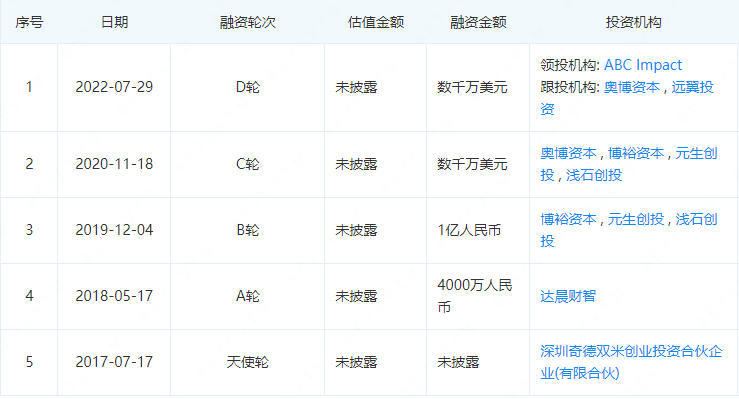The width and height of the screenshot is (739, 399).
Task: Select 未披露 valuation in A轮 row
Action: 356,296
